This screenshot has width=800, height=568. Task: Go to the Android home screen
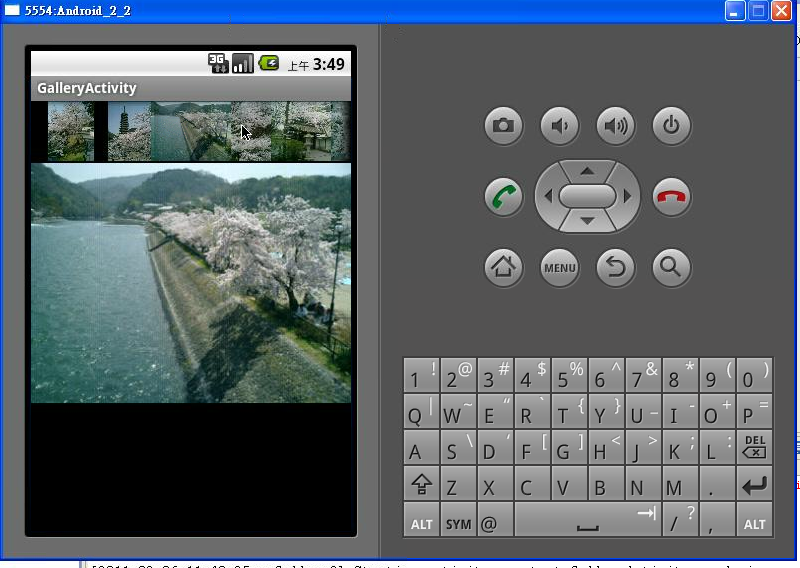(504, 267)
